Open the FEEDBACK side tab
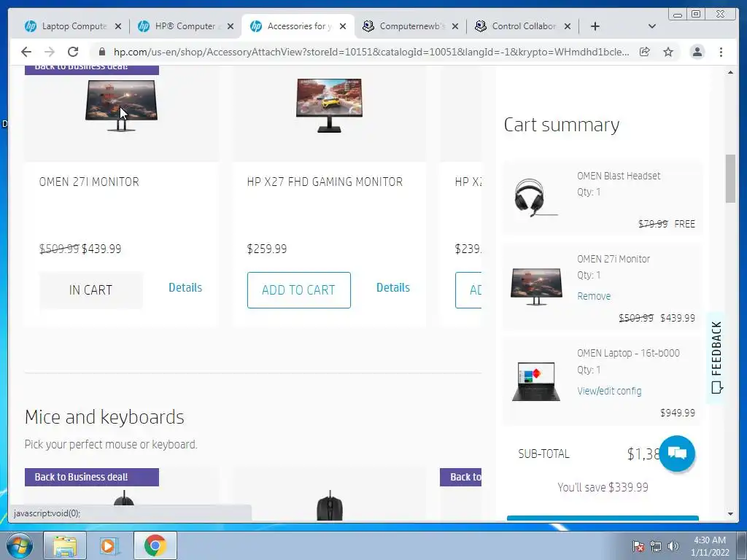Screen dimensions: 747x560 coord(716,357)
